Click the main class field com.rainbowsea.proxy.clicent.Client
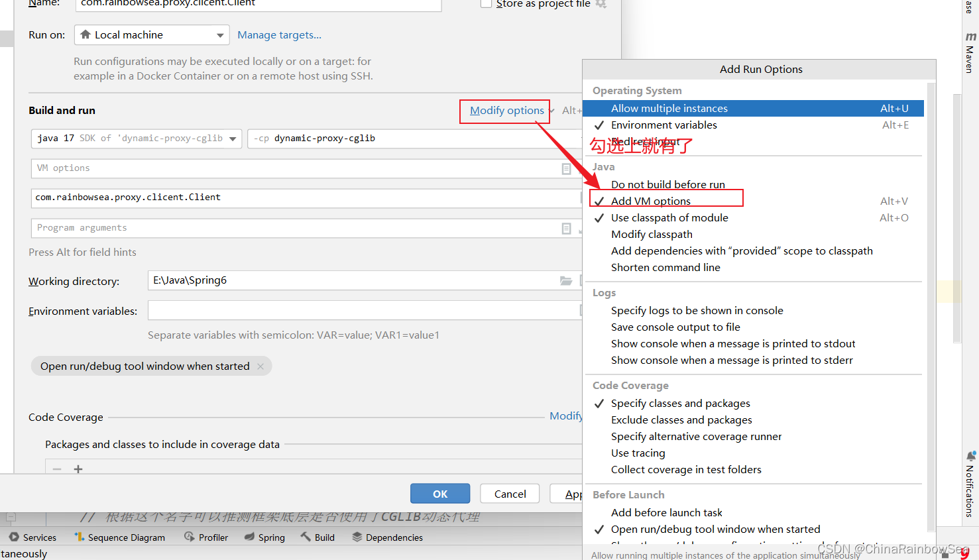979x560 pixels. (x=306, y=197)
